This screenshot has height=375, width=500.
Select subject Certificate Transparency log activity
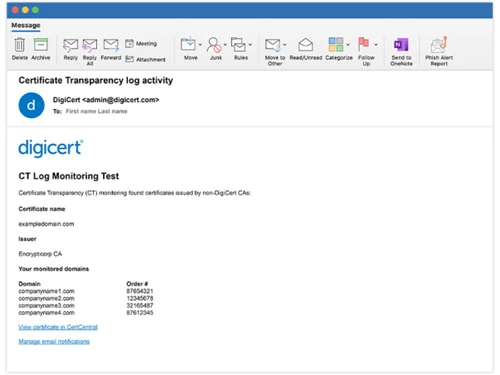pyautogui.click(x=96, y=80)
